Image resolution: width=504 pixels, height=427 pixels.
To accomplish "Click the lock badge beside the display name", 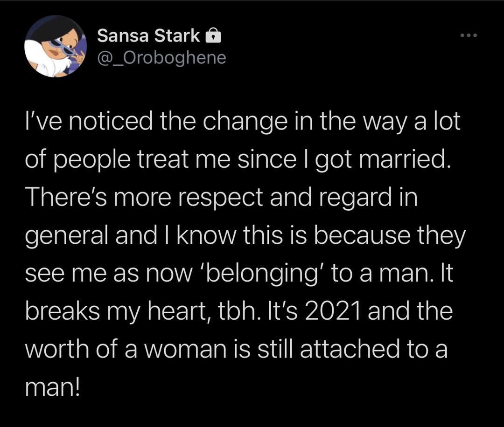I will pos(214,34).
